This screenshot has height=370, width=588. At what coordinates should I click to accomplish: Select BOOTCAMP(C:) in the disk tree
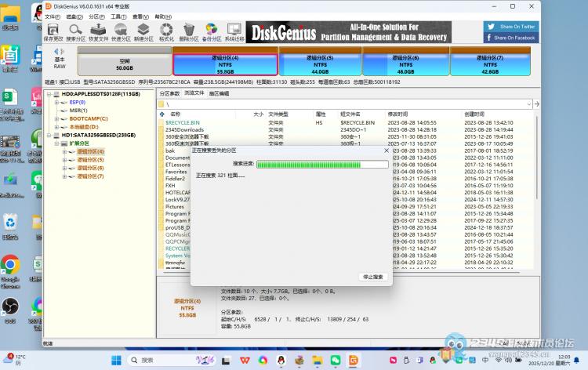[x=88, y=118]
